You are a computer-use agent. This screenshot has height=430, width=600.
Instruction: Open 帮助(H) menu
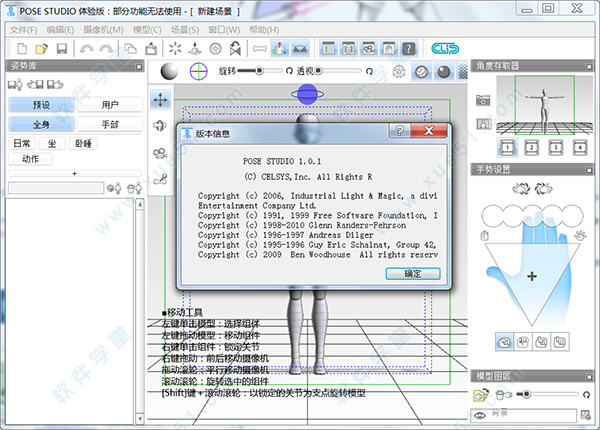click(264, 30)
